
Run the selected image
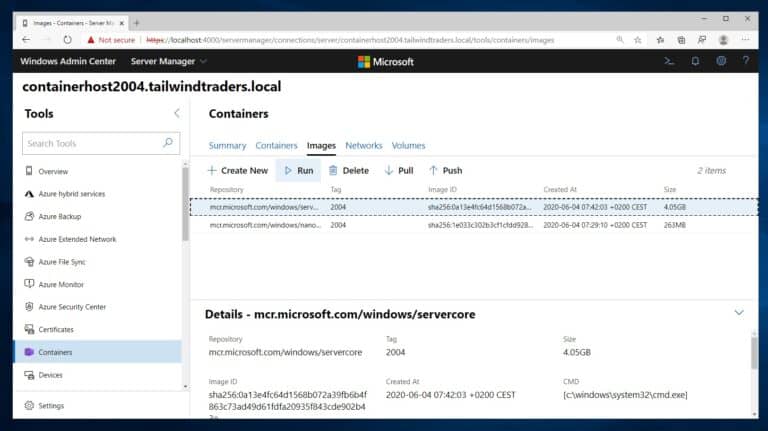(x=298, y=170)
